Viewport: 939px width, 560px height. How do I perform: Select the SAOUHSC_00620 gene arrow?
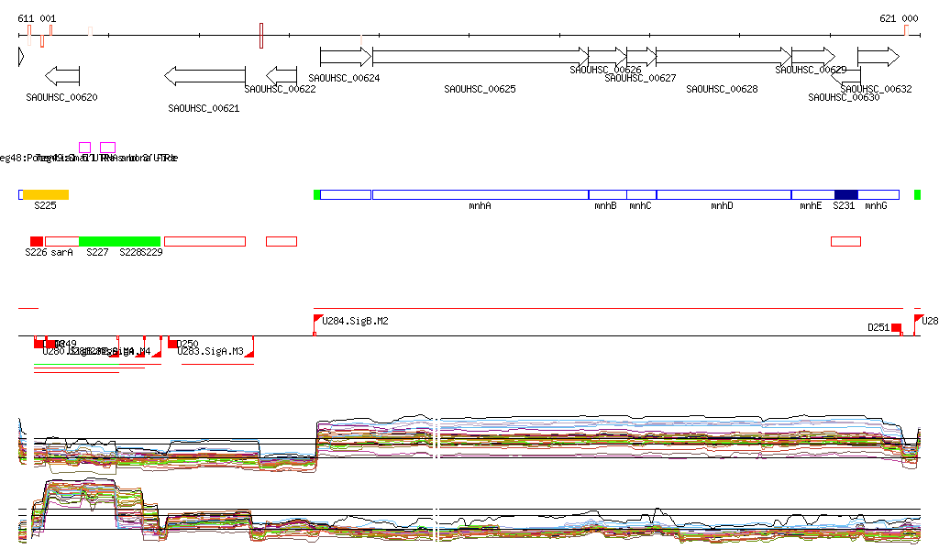pos(62,76)
